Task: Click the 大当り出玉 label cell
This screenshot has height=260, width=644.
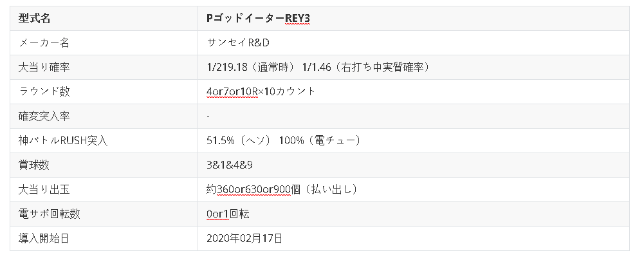Action: pyautogui.click(x=104, y=189)
